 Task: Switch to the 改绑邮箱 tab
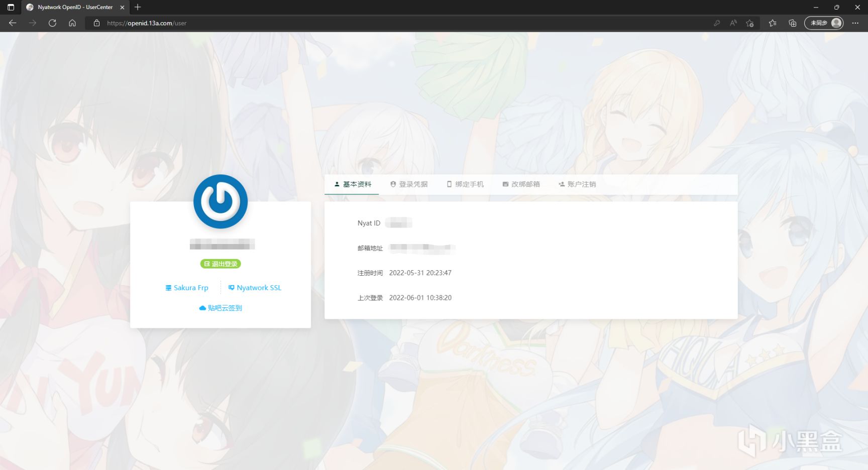(x=521, y=184)
